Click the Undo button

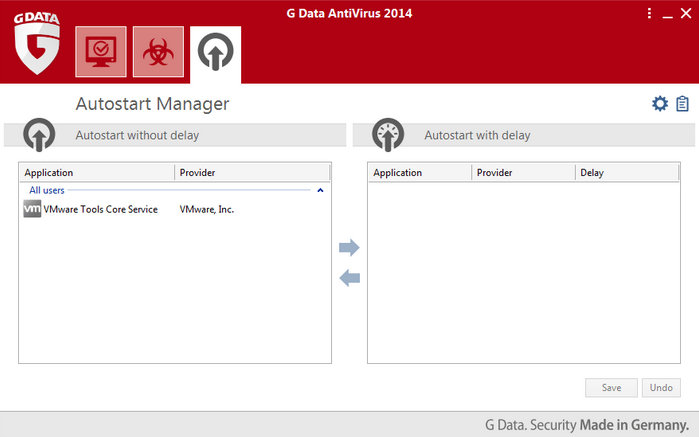661,388
